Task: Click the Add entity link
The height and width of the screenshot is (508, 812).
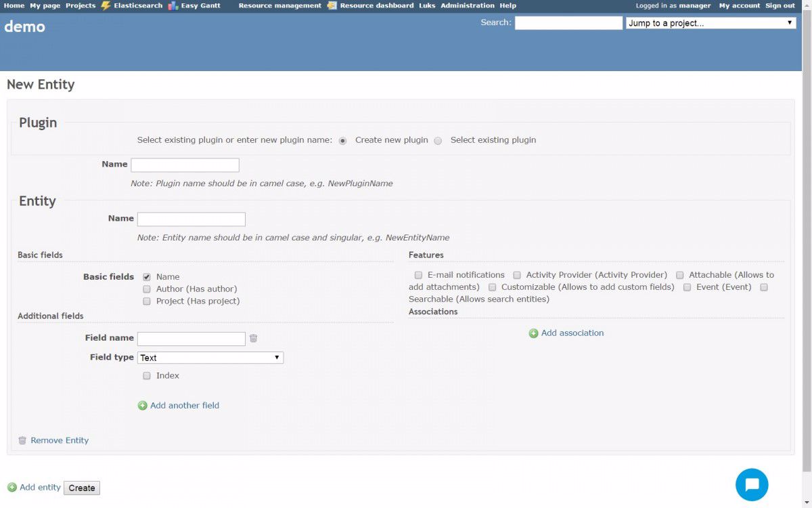Action: pos(40,487)
